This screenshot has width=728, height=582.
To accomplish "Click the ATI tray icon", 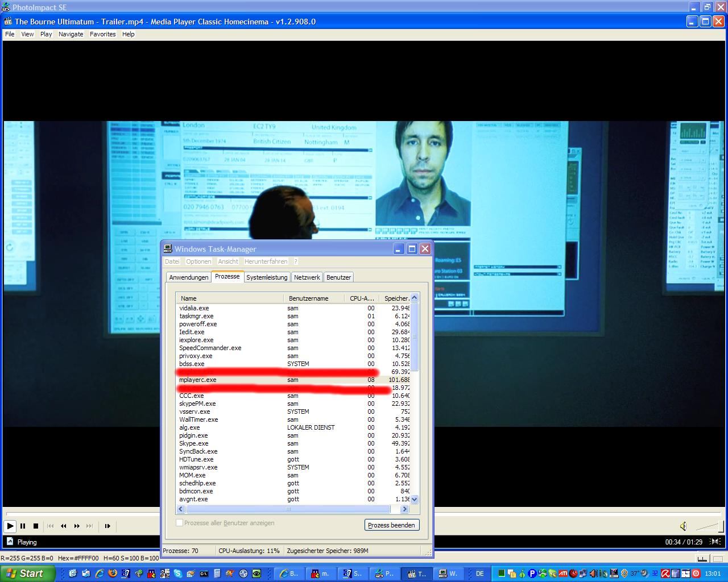I will 562,573.
